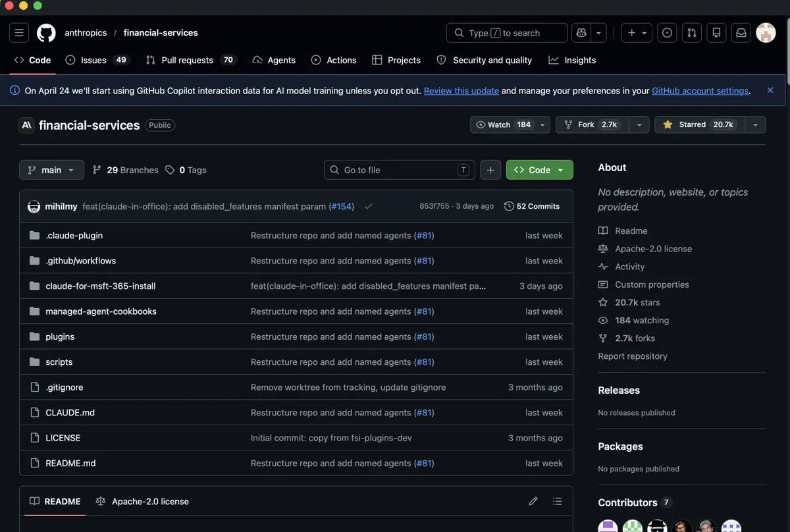Viewport: 790px width, 532px height.
Task: Follow the Review this update link
Action: pos(461,91)
